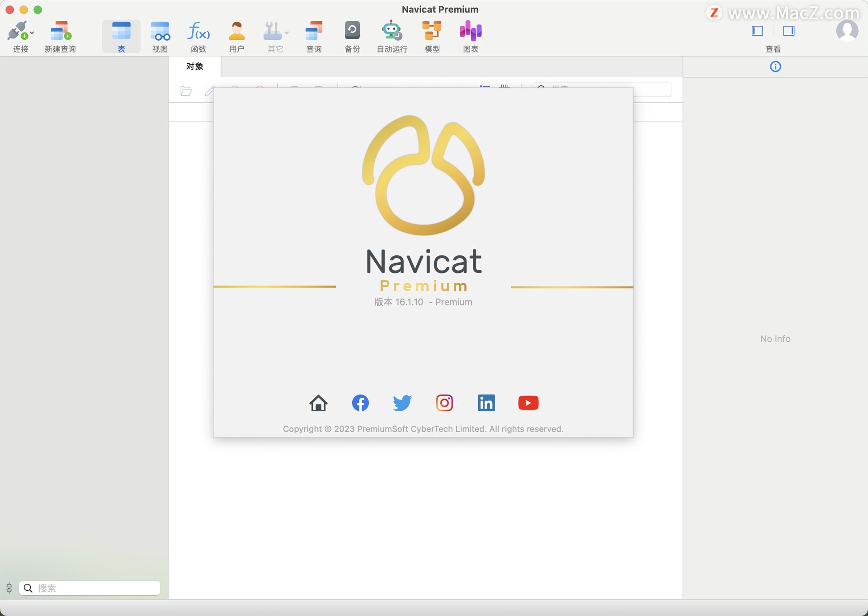
Task: Open Navicat YouTube channel
Action: [x=528, y=403]
